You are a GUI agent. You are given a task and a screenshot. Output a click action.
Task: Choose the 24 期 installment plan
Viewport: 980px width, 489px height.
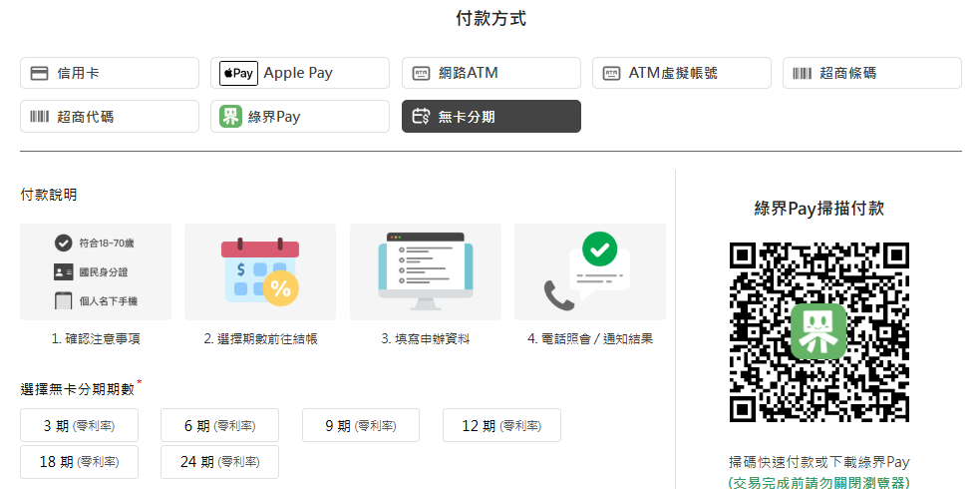[219, 462]
